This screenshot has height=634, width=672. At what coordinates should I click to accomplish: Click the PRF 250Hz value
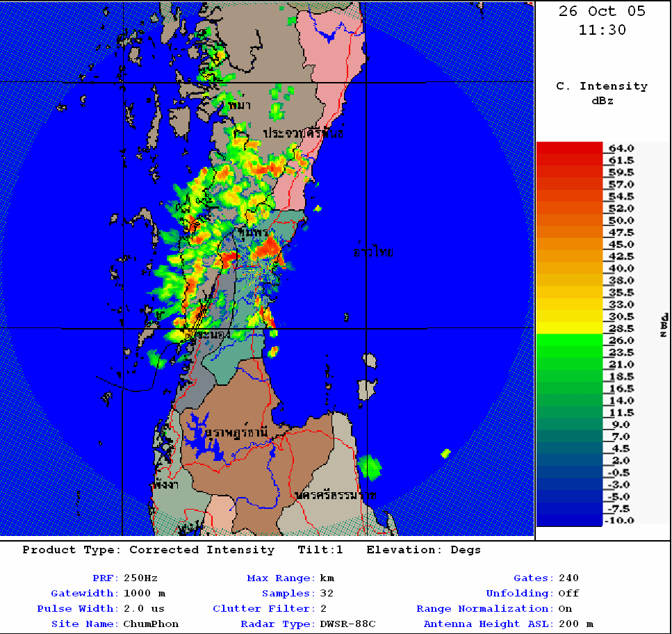(x=140, y=578)
